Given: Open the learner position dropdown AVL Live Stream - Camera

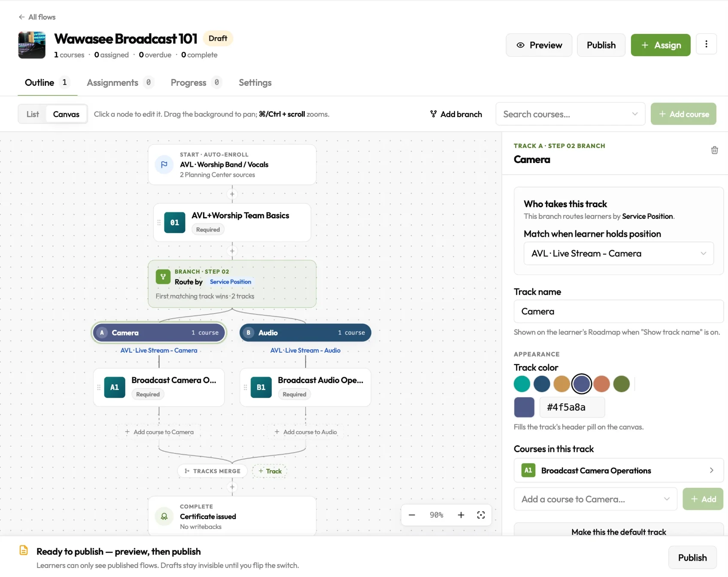Looking at the screenshot, I should tap(619, 254).
